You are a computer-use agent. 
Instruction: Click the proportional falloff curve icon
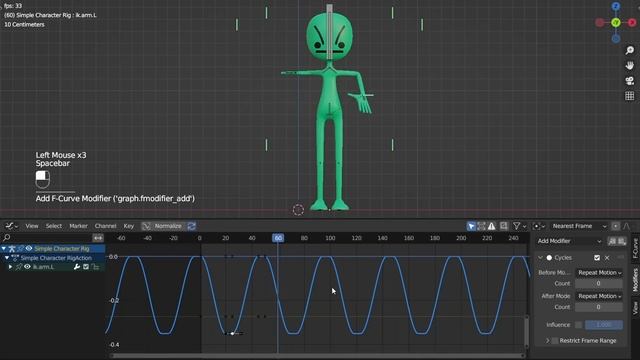627,226
